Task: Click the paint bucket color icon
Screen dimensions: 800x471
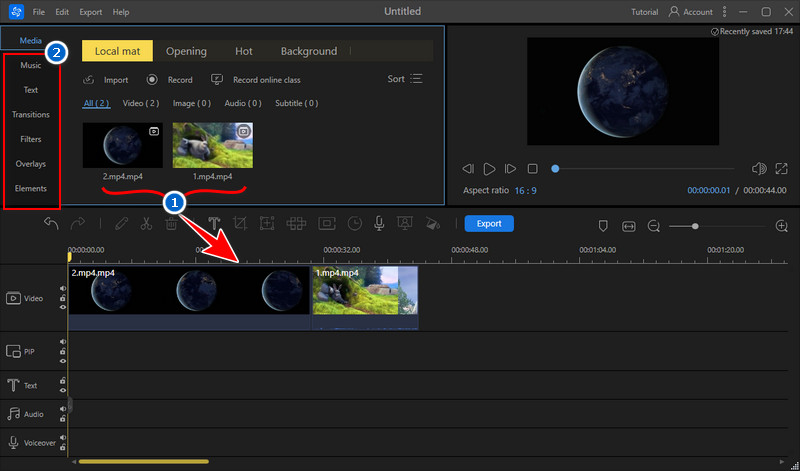Action: (x=433, y=224)
